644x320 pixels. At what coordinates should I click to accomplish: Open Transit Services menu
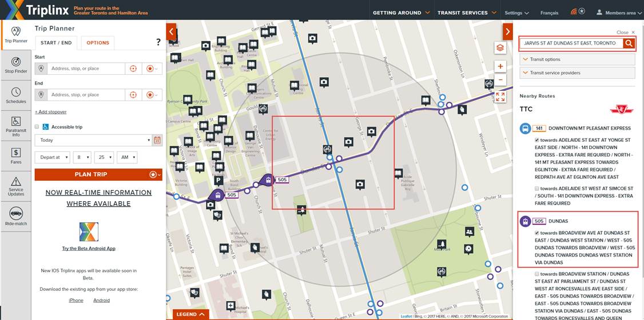[467, 13]
